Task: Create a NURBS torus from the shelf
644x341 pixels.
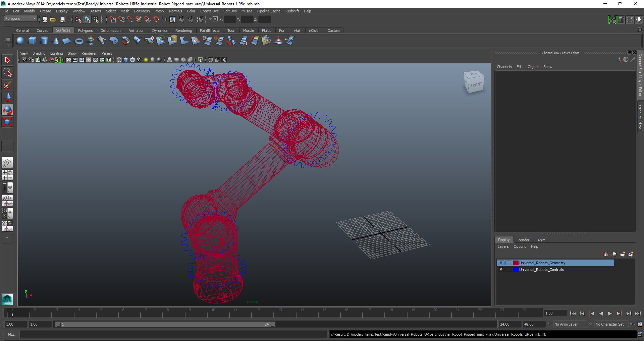Action: 79,41
